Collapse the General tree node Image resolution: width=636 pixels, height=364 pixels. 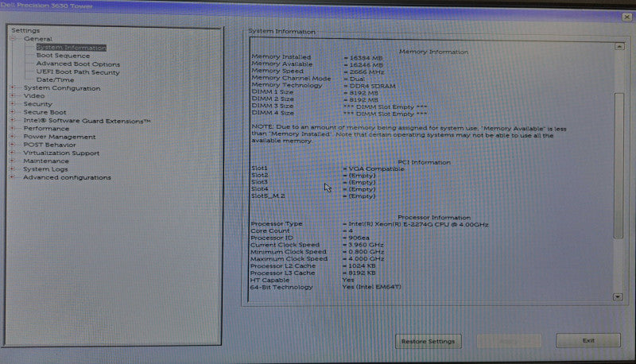[x=13, y=39]
